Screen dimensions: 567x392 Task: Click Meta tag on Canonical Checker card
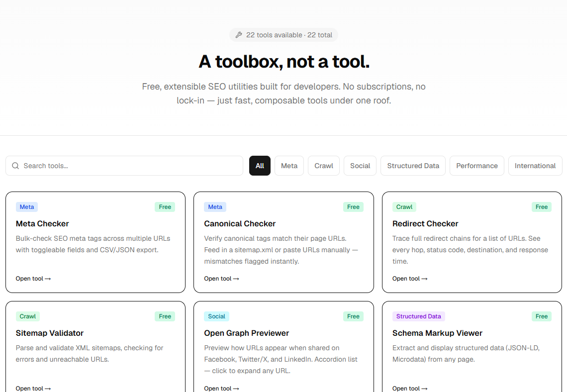click(x=215, y=207)
